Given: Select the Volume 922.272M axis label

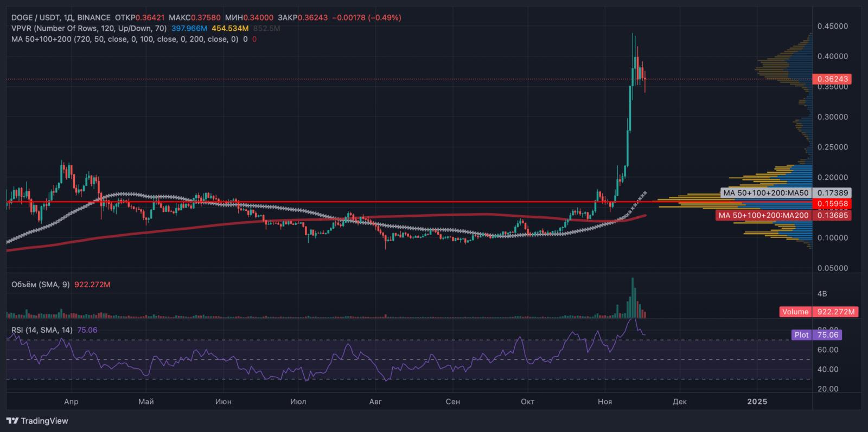Looking at the screenshot, I should 819,312.
